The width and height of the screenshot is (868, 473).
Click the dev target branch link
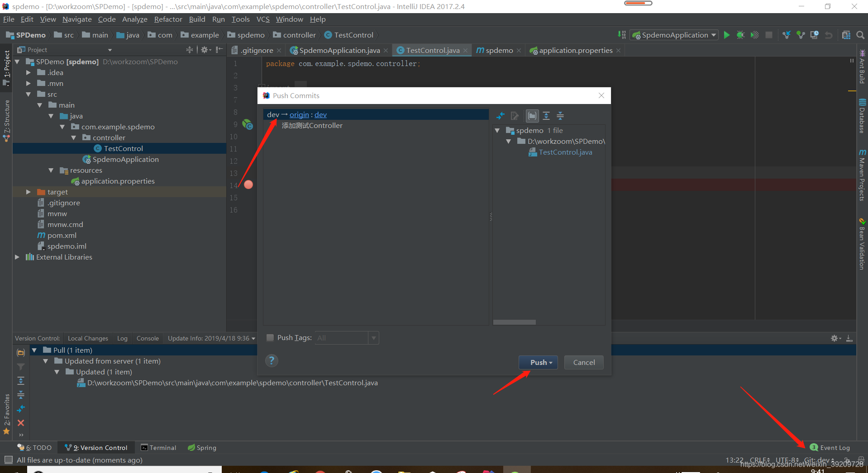click(x=320, y=115)
